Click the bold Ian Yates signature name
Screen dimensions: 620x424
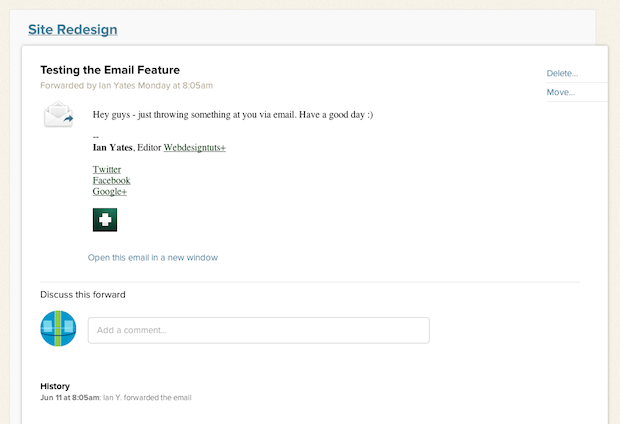coord(113,148)
